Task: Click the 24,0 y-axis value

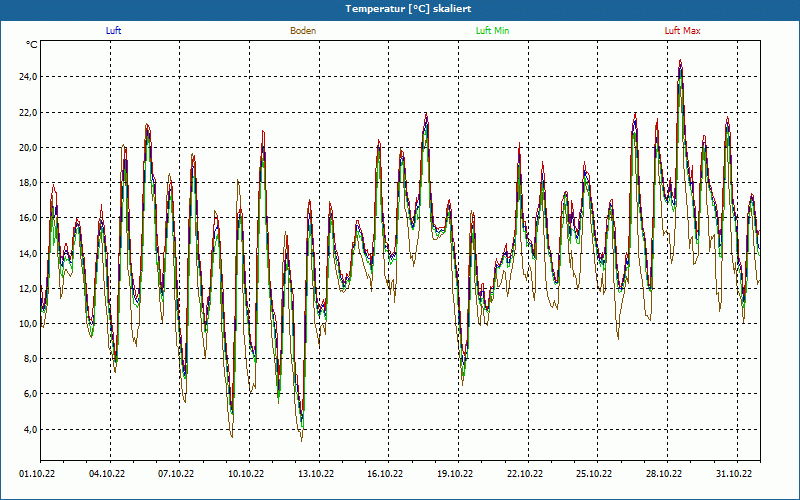Action: (28, 77)
